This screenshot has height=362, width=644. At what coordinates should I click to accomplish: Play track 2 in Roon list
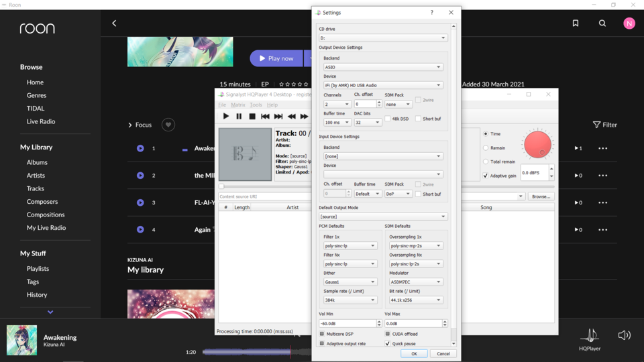pyautogui.click(x=140, y=175)
